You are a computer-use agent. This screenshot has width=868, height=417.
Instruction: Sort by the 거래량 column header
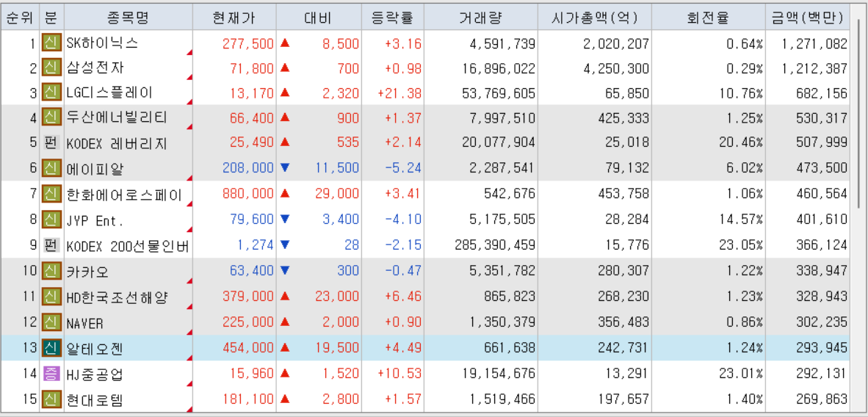pyautogui.click(x=480, y=18)
